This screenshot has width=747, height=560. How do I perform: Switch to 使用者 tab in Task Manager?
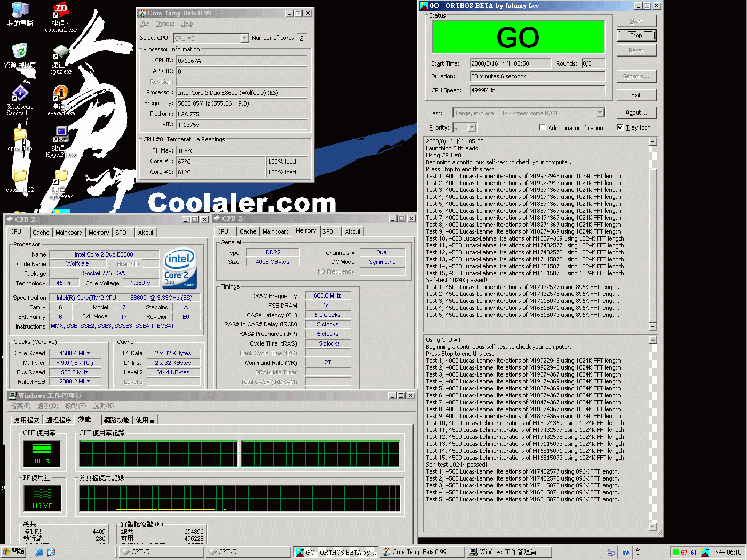pos(145,420)
